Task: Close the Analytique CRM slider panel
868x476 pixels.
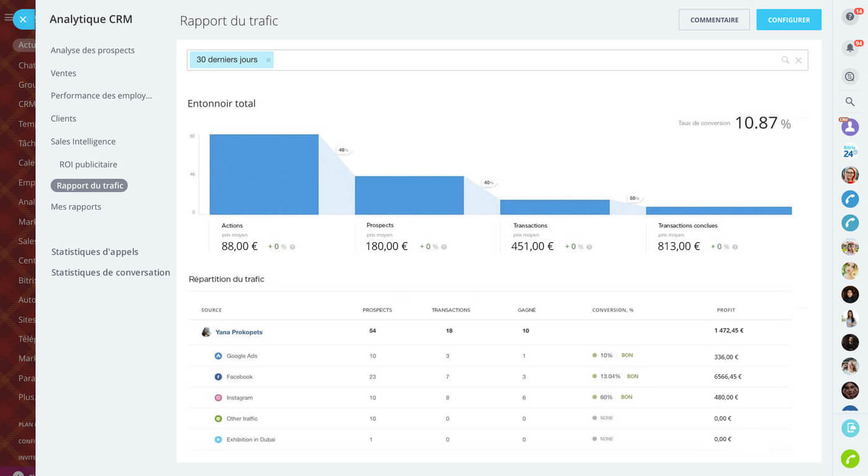Action: [23, 19]
